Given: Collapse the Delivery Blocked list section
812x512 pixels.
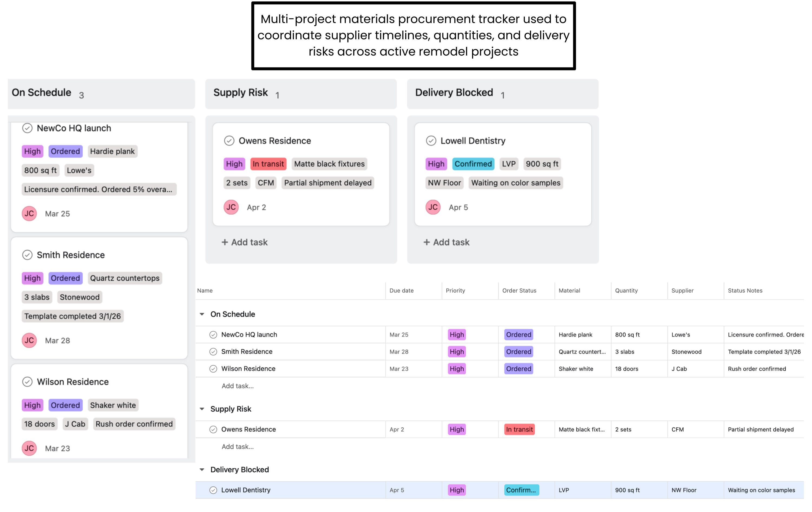Looking at the screenshot, I should click(202, 469).
